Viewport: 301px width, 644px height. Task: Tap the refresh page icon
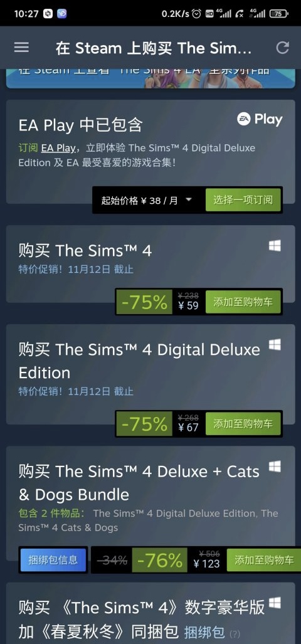click(283, 48)
